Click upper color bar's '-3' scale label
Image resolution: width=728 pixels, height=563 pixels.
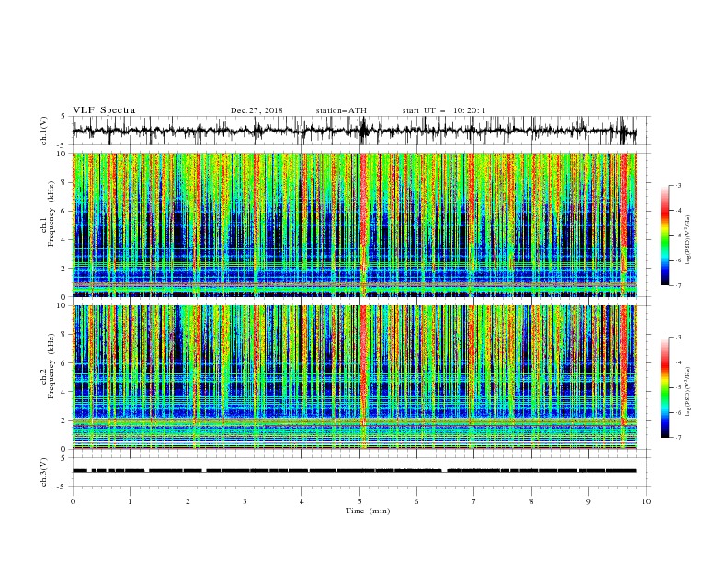coord(677,185)
